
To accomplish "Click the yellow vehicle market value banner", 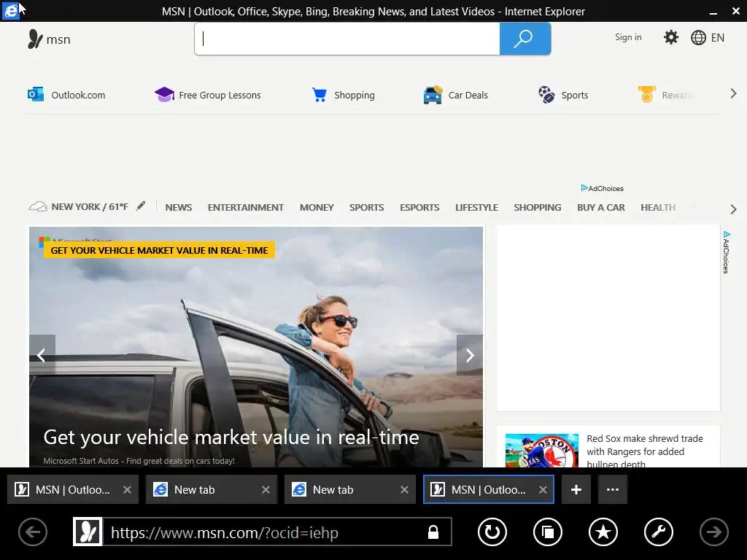I will pyautogui.click(x=159, y=251).
